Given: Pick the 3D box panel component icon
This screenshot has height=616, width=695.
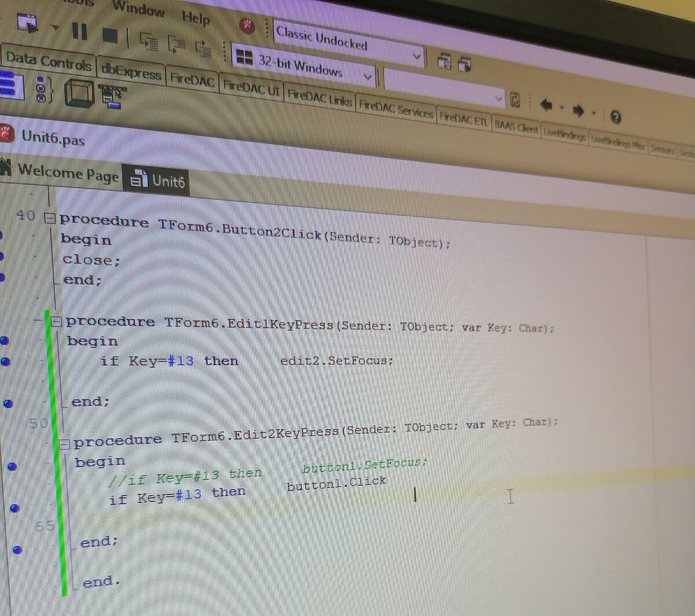Looking at the screenshot, I should (79, 93).
